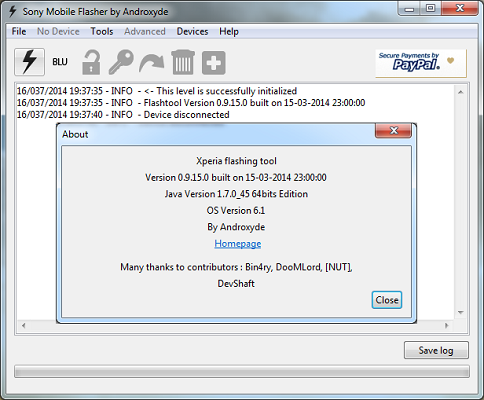Open the Advanced menu

click(x=145, y=31)
